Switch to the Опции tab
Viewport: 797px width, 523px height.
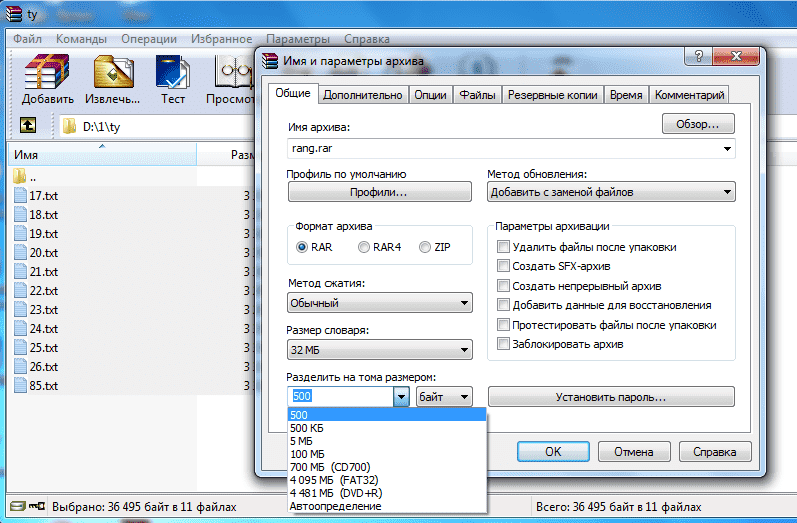430,95
